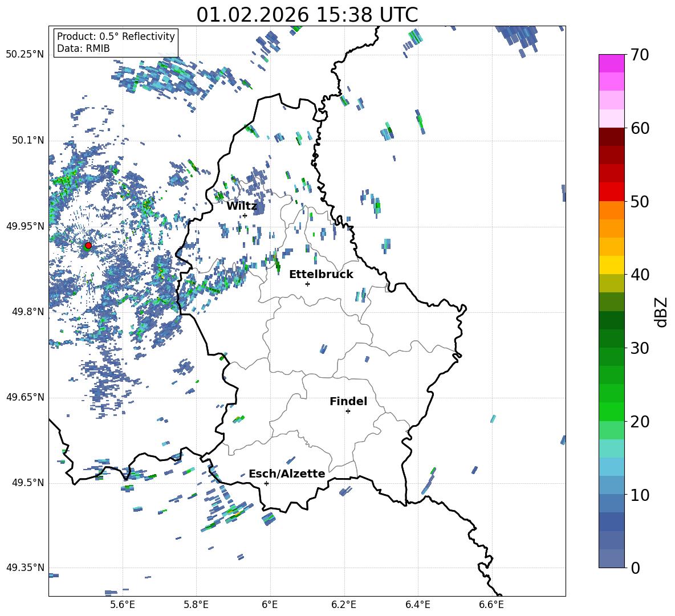This screenshot has height=616, width=675.
Task: Click the dBZ colorbar axis label
Action: point(662,312)
